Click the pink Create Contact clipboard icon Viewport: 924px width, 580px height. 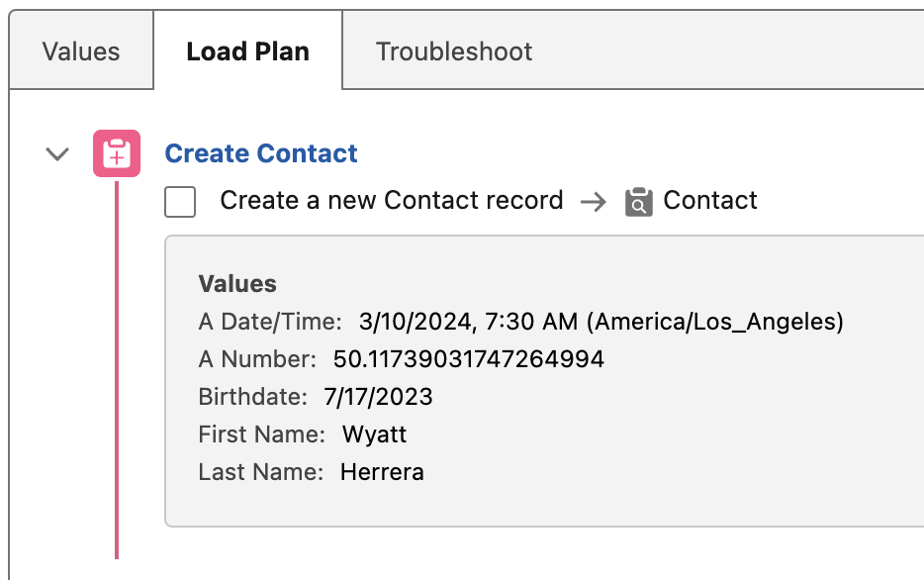tap(117, 154)
